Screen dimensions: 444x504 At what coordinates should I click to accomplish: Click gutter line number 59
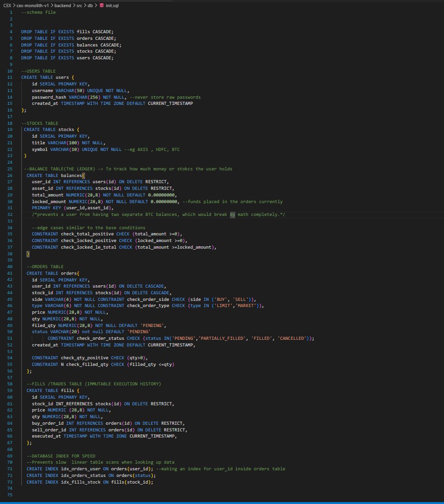[x=9, y=391]
